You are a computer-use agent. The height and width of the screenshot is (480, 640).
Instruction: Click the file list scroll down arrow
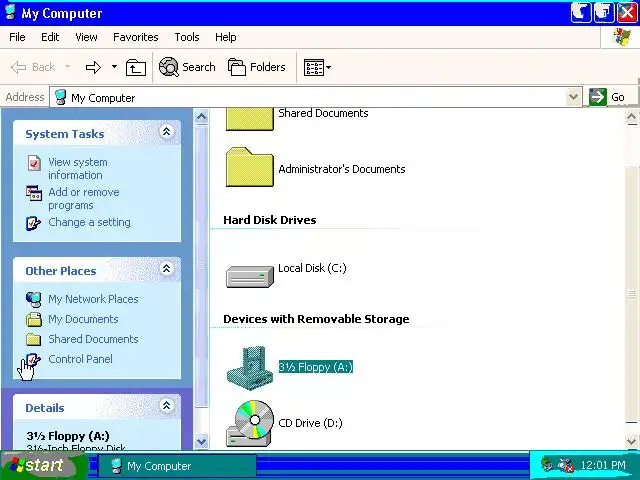pyautogui.click(x=631, y=441)
